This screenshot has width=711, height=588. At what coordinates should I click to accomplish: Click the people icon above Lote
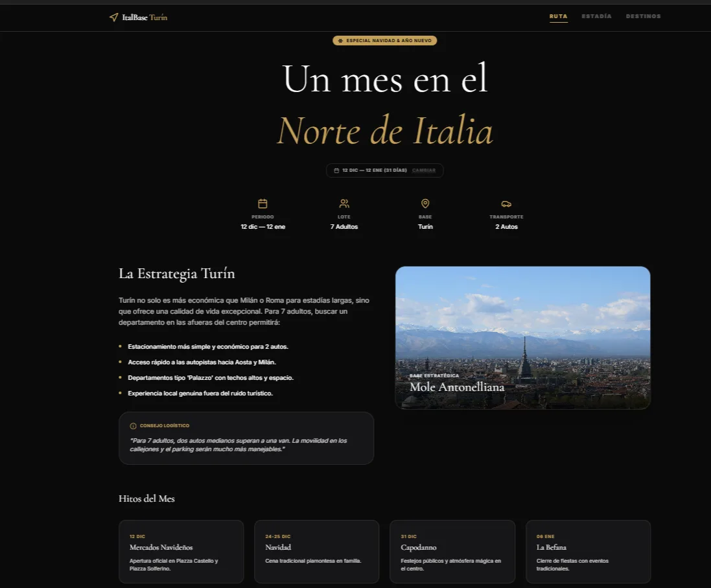(x=344, y=204)
